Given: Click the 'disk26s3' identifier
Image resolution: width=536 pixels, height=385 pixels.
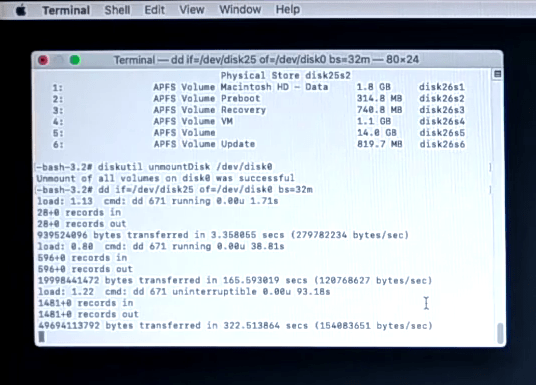Looking at the screenshot, I should (442, 110).
